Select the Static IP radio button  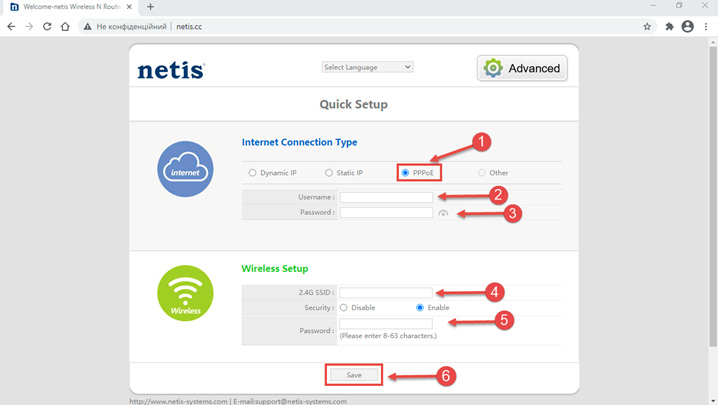(329, 173)
